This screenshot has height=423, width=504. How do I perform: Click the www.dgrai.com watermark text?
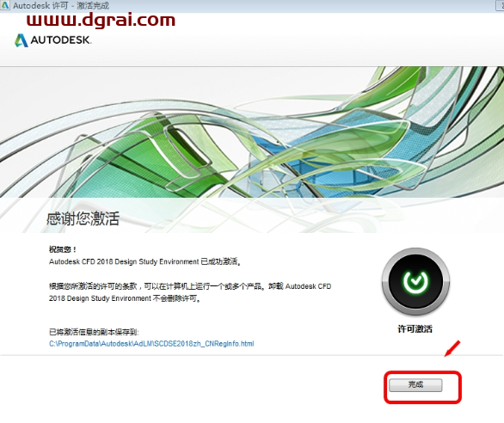101,20
